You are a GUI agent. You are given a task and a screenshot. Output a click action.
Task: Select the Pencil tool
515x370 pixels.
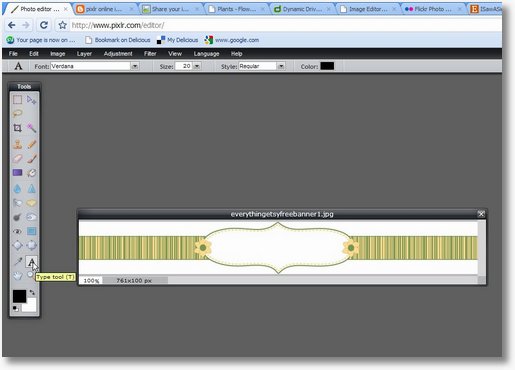click(x=31, y=144)
